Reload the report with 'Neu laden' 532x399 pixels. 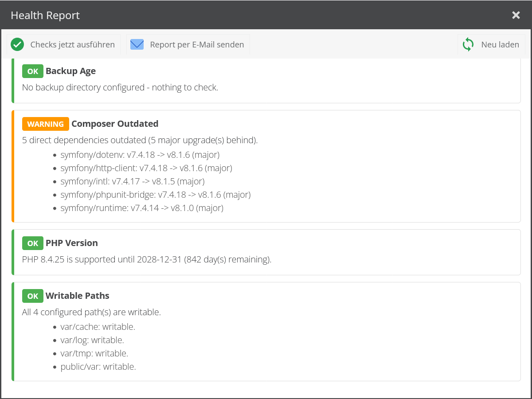point(491,44)
